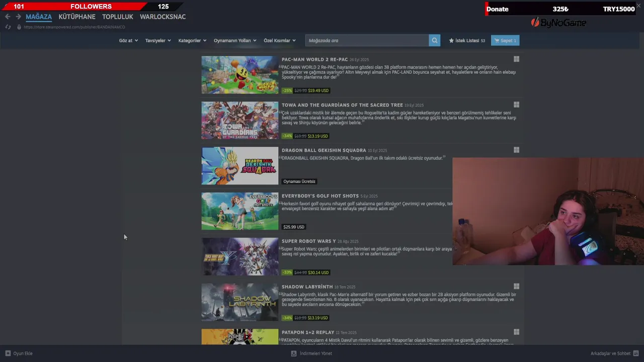Open Everybody's Golf Hot Shots title
This screenshot has width=644, height=362.
point(320,196)
